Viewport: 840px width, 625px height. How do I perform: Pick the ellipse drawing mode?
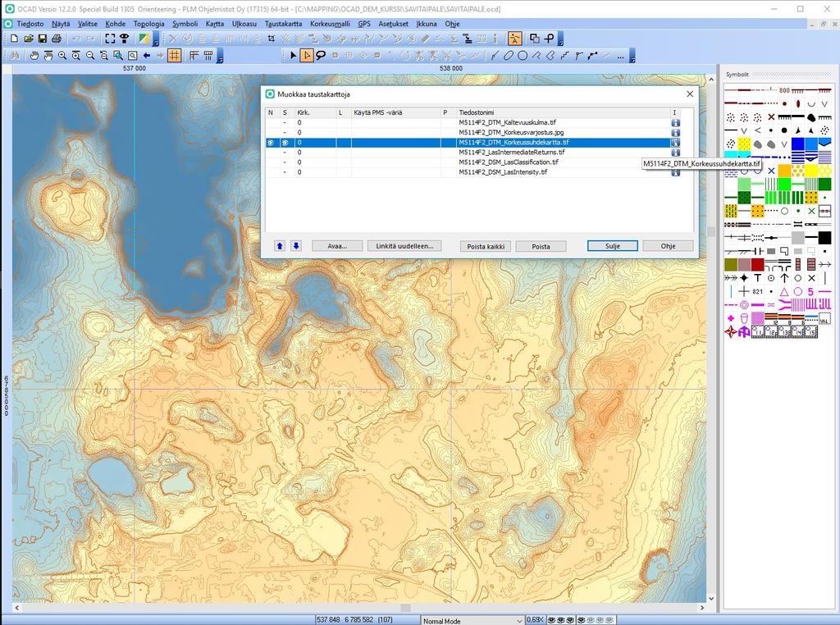[x=509, y=55]
